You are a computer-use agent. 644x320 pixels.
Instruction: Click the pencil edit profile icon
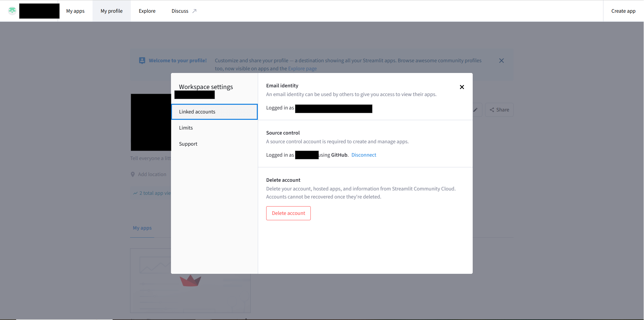[475, 109]
